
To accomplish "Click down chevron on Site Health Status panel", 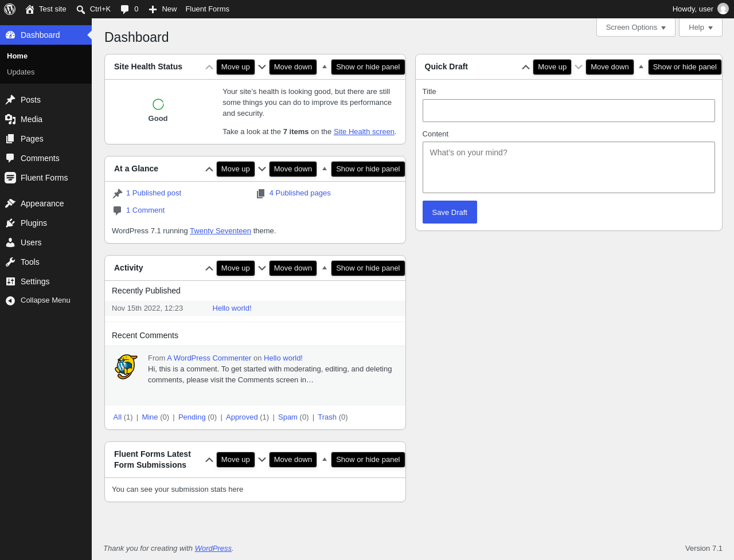I will [262, 67].
